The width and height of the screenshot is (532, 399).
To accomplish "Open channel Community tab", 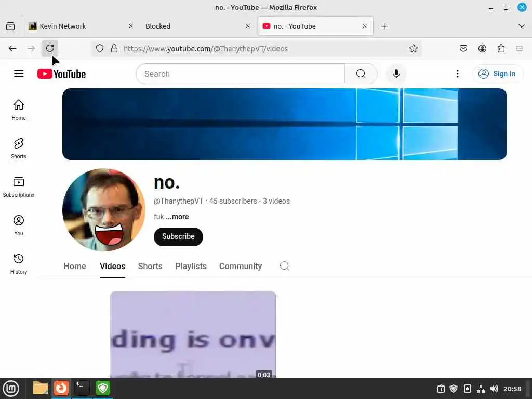I will [240, 267].
